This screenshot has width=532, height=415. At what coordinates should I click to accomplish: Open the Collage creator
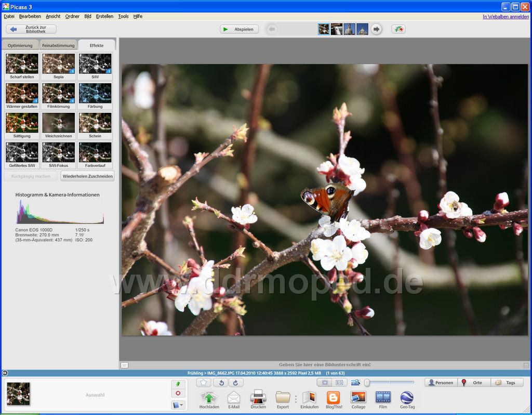pos(358,398)
